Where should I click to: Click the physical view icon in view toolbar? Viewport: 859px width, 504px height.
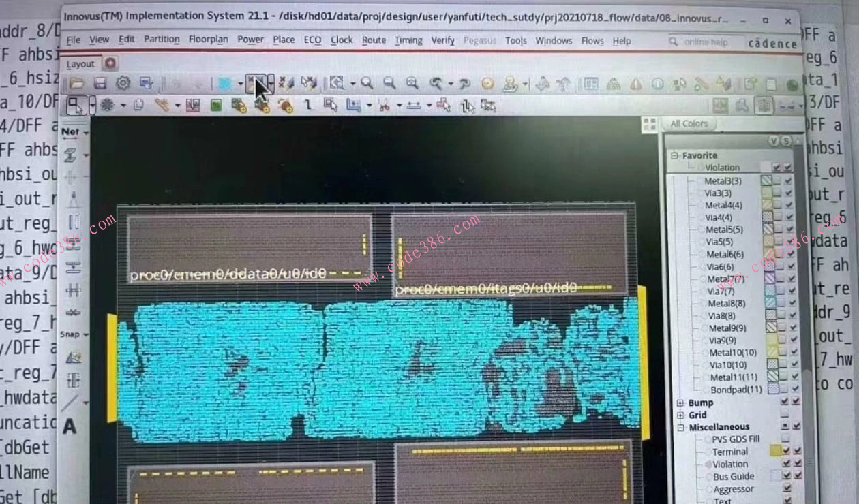point(764,106)
